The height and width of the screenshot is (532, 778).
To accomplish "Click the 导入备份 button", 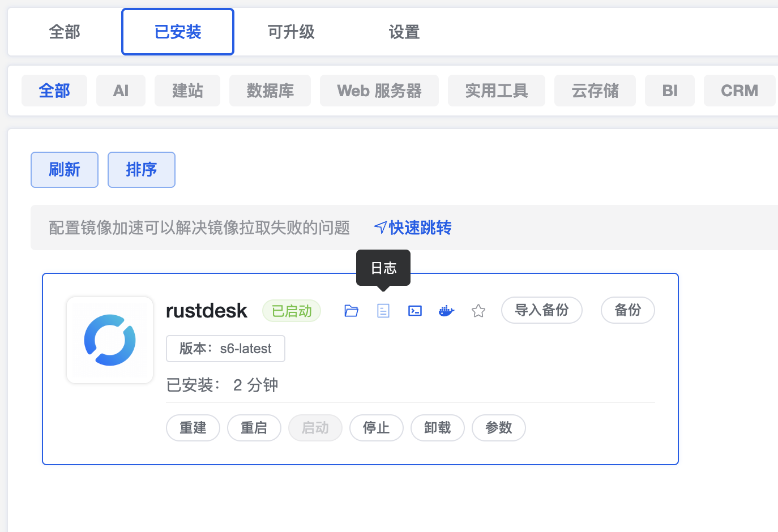I will click(542, 310).
